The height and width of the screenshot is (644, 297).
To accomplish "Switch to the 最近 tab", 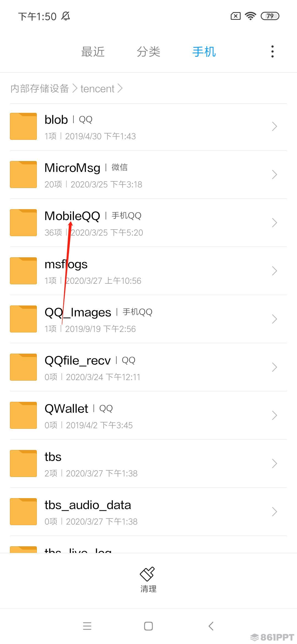I will pyautogui.click(x=93, y=52).
